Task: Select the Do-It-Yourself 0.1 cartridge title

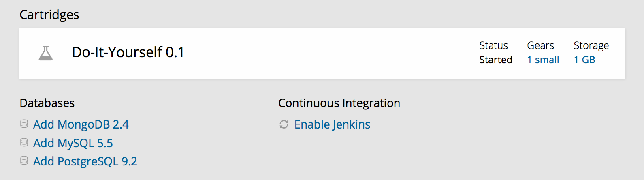Action: (x=128, y=52)
